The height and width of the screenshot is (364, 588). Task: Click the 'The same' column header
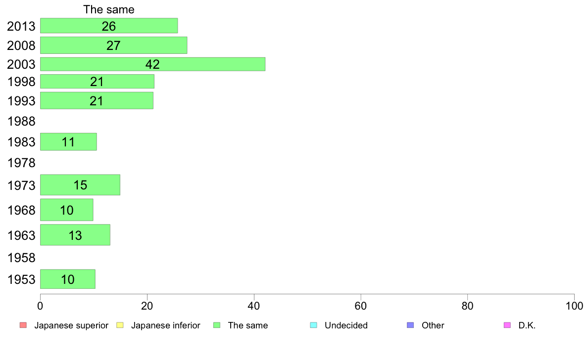tap(109, 9)
